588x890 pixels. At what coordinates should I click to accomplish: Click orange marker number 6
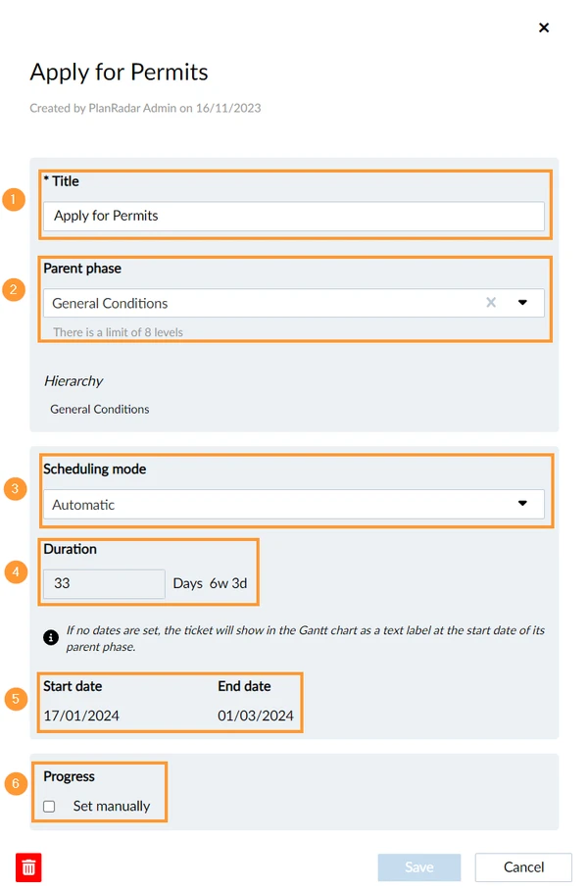point(16,784)
